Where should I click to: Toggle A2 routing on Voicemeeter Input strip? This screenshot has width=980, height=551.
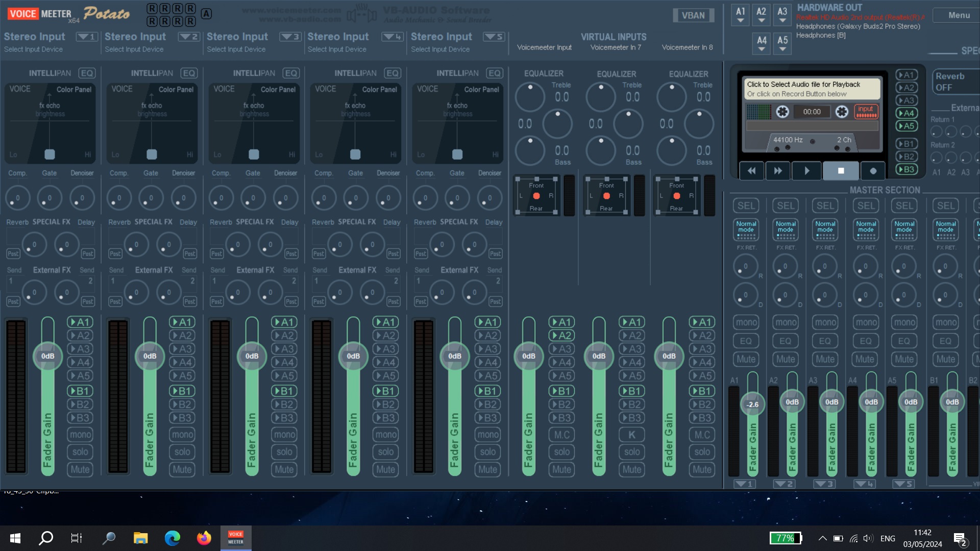[x=561, y=335]
